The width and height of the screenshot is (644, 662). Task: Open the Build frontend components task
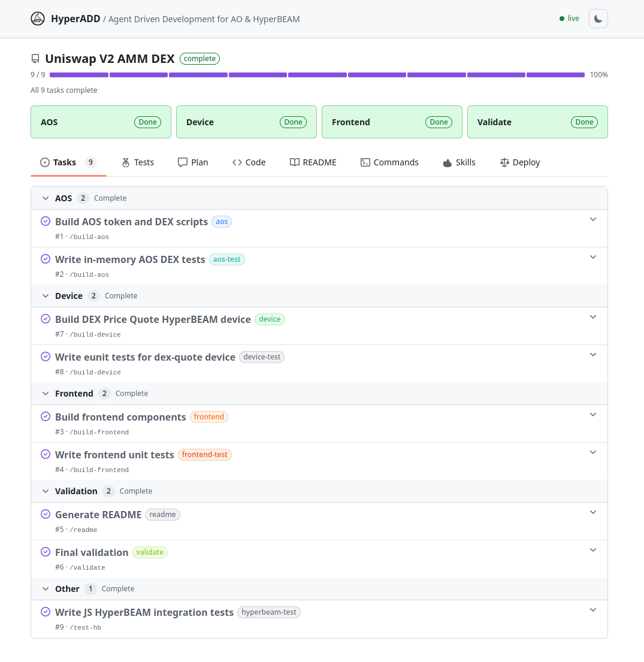coord(120,417)
